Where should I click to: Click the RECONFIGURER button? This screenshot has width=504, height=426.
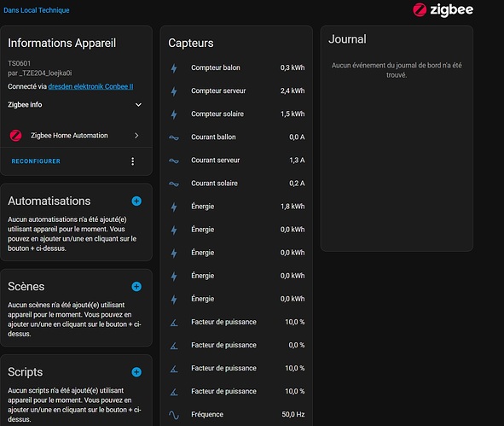pyautogui.click(x=36, y=161)
